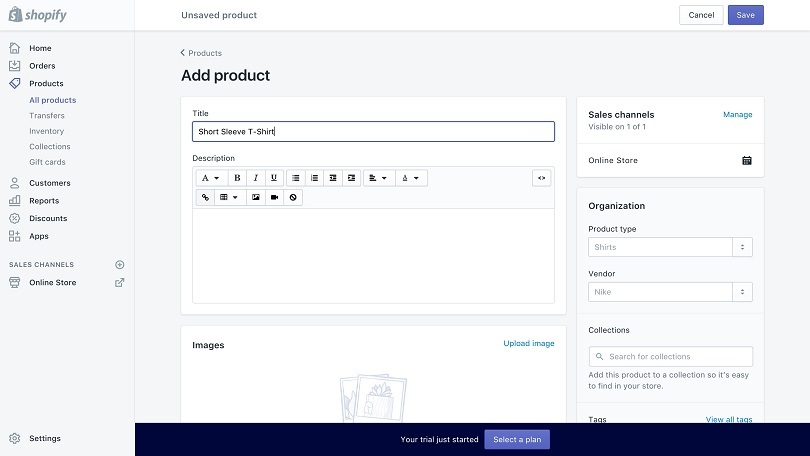
Task: Open Collections submenu item
Action: [x=50, y=147]
